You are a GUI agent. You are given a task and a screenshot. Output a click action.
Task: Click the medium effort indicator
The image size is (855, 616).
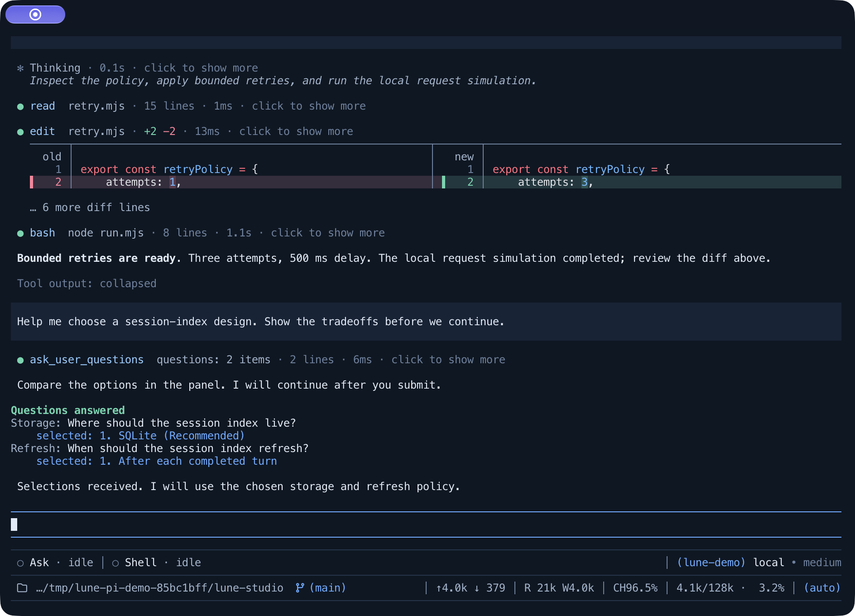click(822, 563)
